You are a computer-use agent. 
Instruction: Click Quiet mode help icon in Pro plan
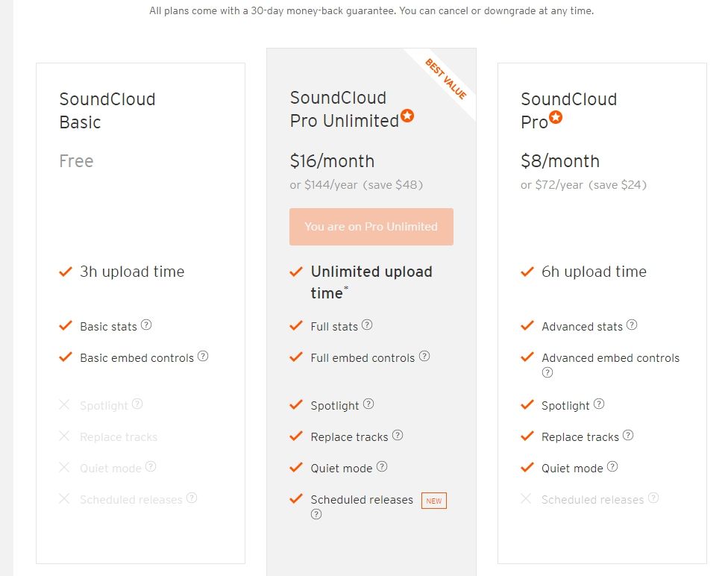(x=612, y=466)
